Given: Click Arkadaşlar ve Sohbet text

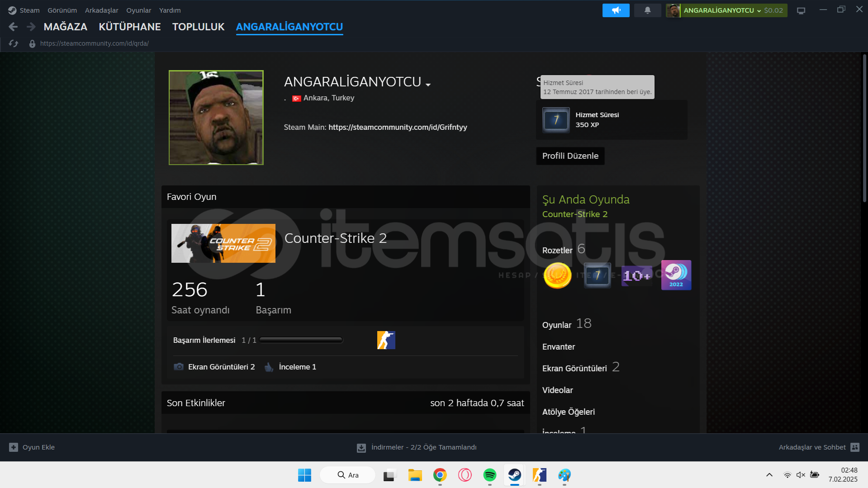Looking at the screenshot, I should click(812, 447).
